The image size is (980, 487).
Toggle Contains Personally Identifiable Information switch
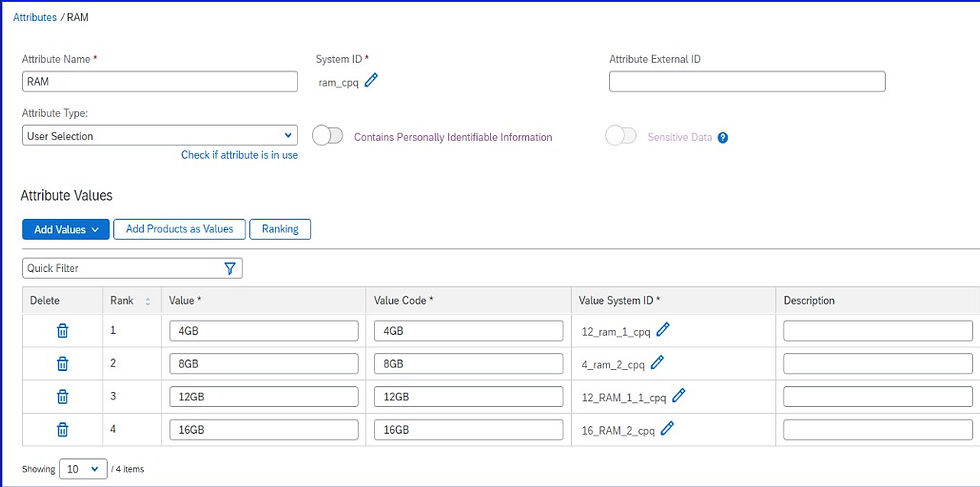pyautogui.click(x=328, y=136)
